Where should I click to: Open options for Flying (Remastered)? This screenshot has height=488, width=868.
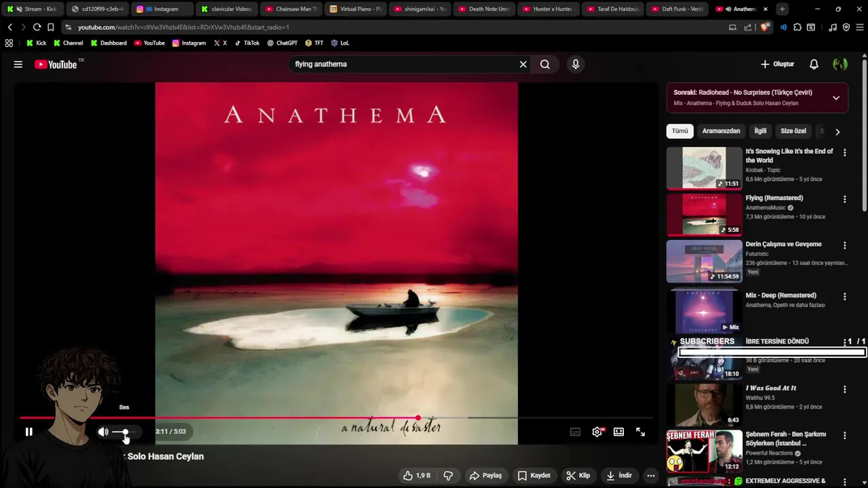pyautogui.click(x=844, y=199)
